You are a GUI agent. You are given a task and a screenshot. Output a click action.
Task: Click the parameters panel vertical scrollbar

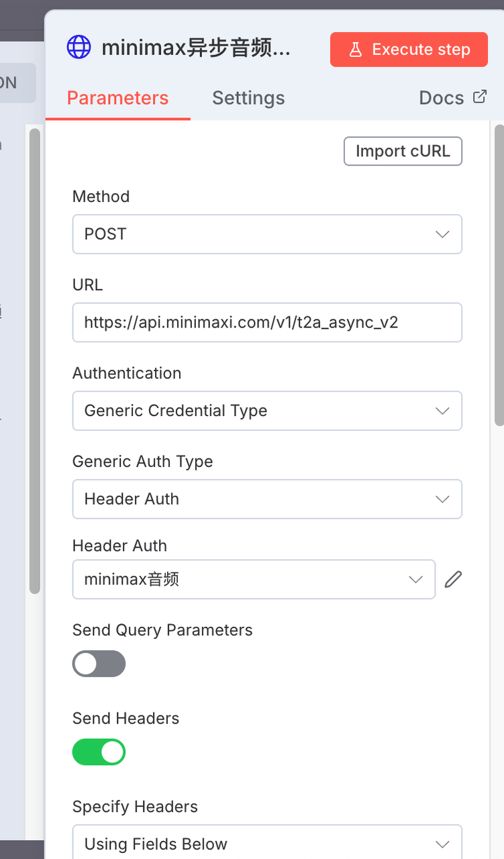coord(499,275)
